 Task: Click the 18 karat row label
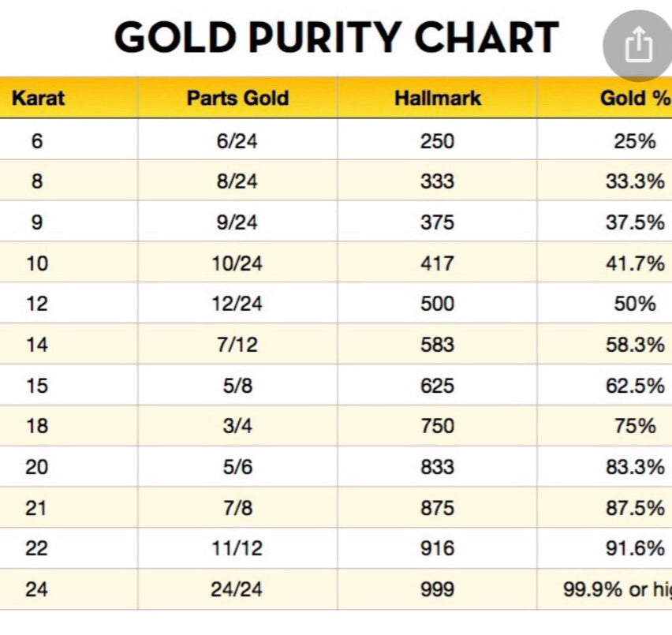tap(37, 426)
